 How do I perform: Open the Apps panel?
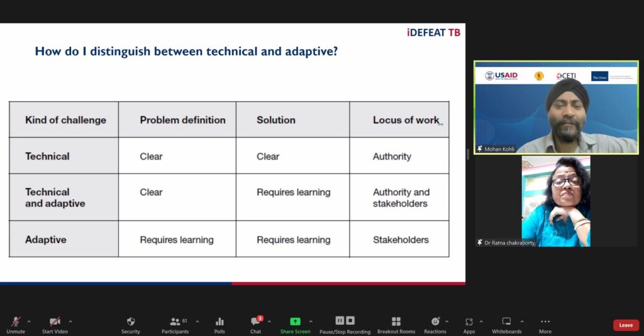click(x=469, y=322)
